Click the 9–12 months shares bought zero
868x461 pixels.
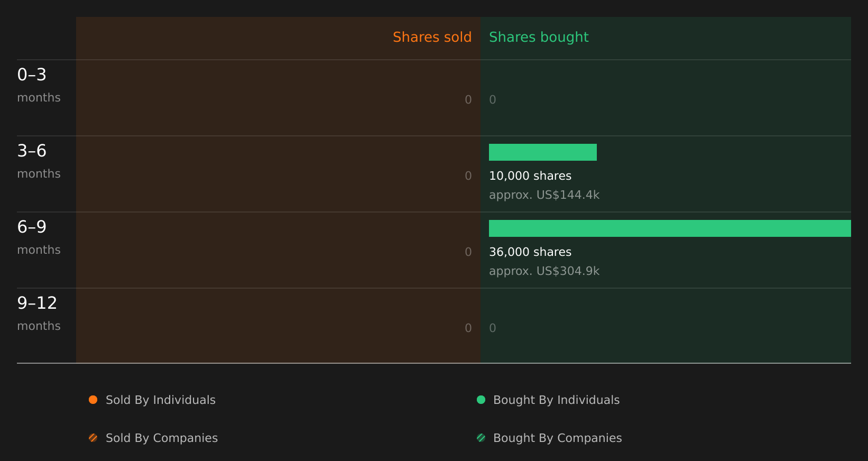(493, 328)
